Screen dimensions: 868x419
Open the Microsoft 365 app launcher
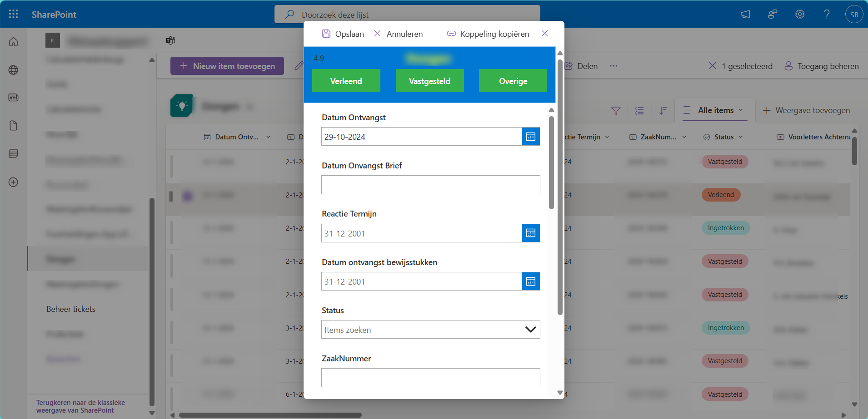13,14
